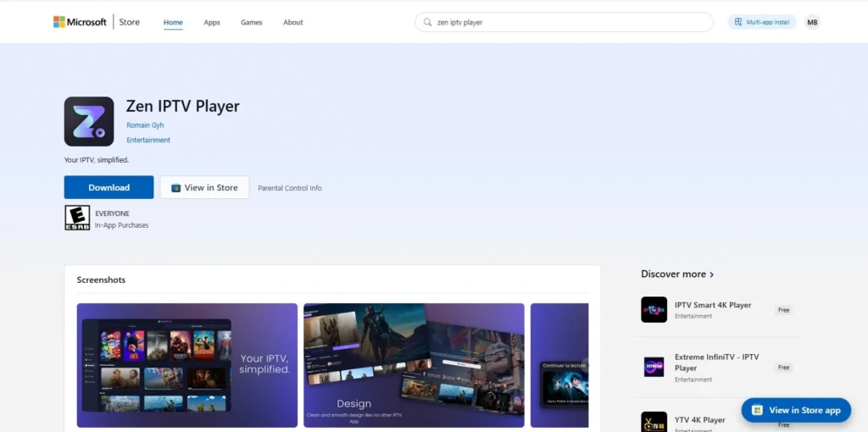Open YTV 4K Player title

coord(699,420)
